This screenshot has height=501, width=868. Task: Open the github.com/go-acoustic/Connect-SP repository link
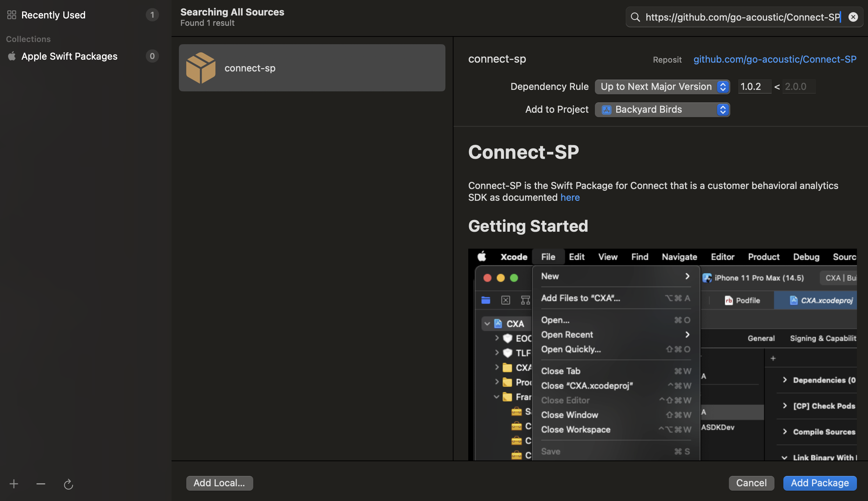pyautogui.click(x=775, y=59)
